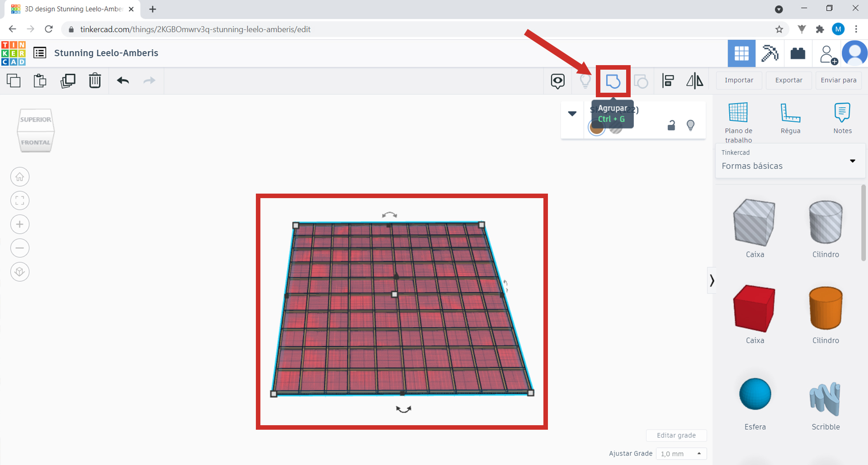
Task: Zoom in with the plus button
Action: [20, 224]
